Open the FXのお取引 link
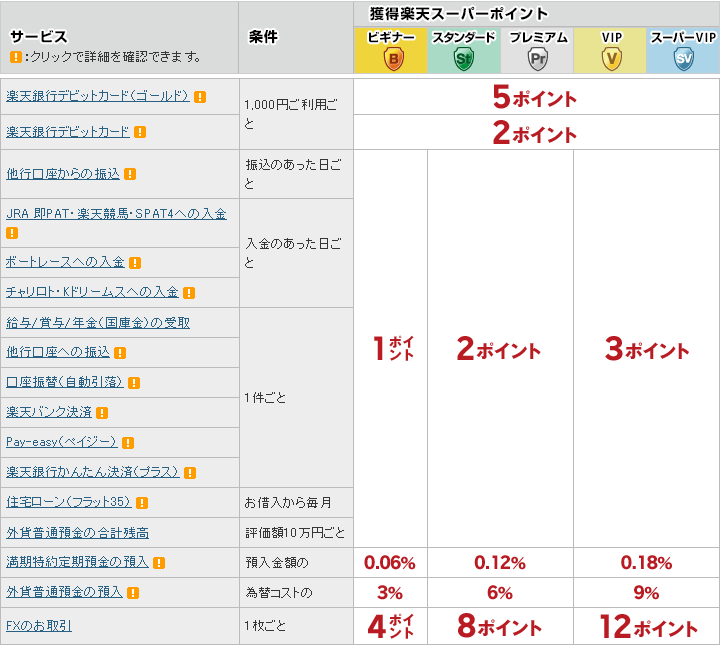The height and width of the screenshot is (645, 720). point(39,626)
